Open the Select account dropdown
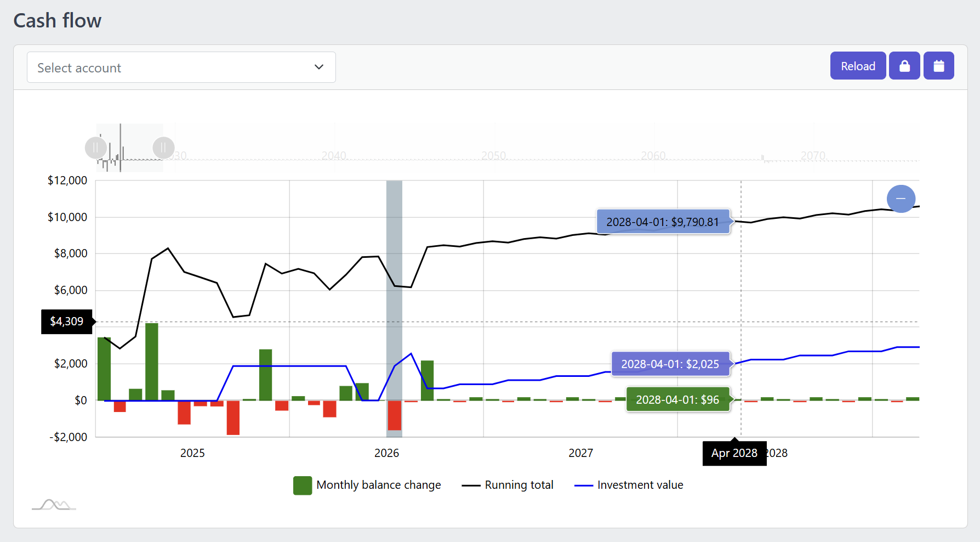This screenshot has width=980, height=542. [181, 67]
